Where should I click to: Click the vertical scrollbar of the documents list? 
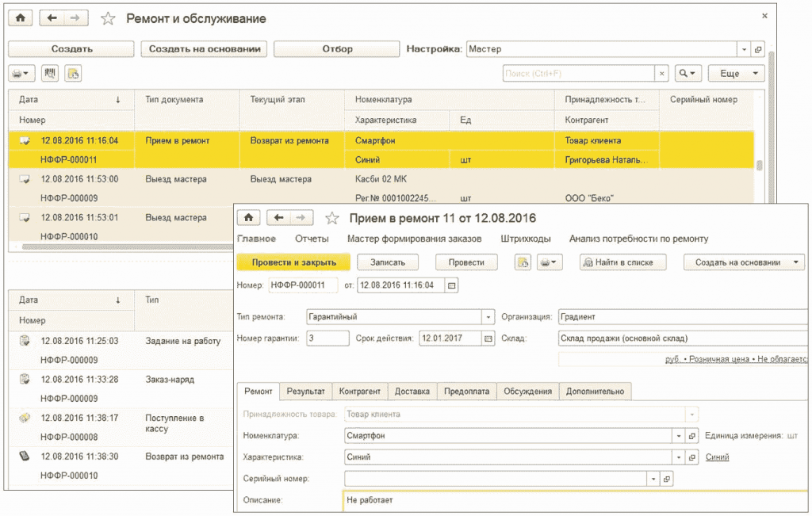[x=759, y=166]
